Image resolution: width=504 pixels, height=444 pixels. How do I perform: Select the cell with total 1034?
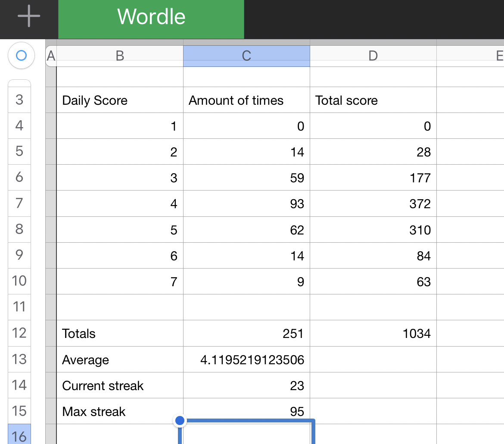pos(373,333)
